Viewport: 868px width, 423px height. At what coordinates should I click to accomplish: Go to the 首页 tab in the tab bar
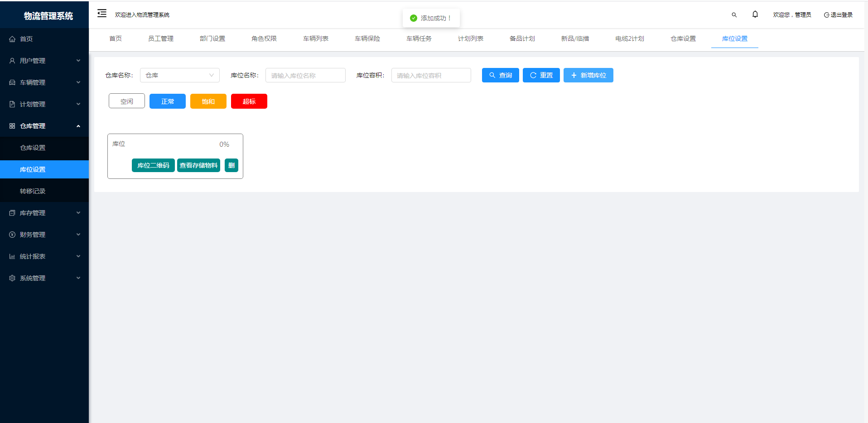pyautogui.click(x=116, y=39)
